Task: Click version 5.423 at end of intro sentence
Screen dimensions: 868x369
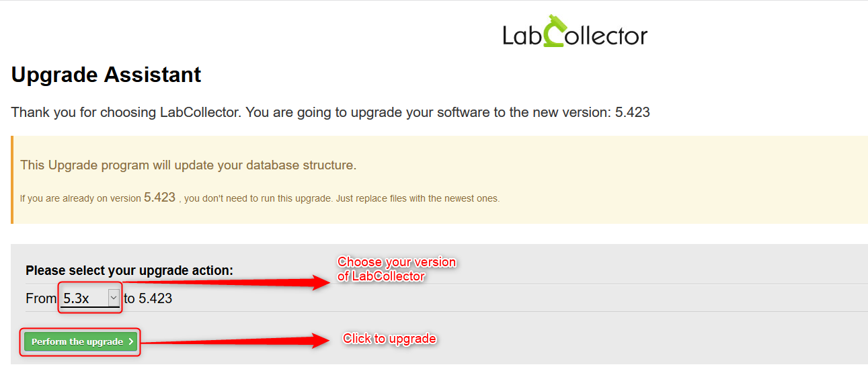Action: pyautogui.click(x=633, y=112)
